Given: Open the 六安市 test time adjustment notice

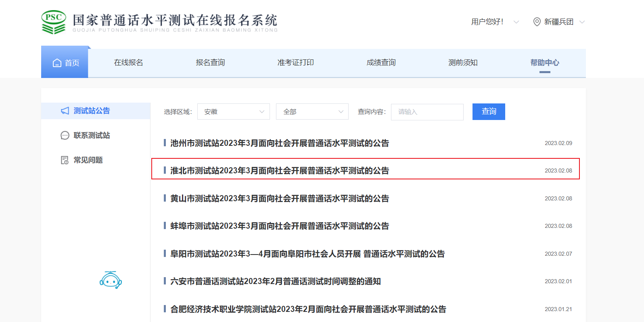Looking at the screenshot, I should 276,281.
